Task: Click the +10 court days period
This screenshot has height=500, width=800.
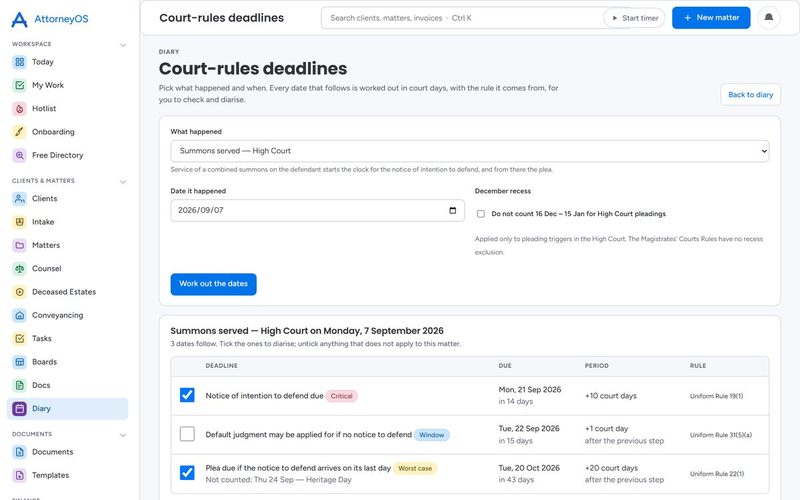Action: pos(611,396)
